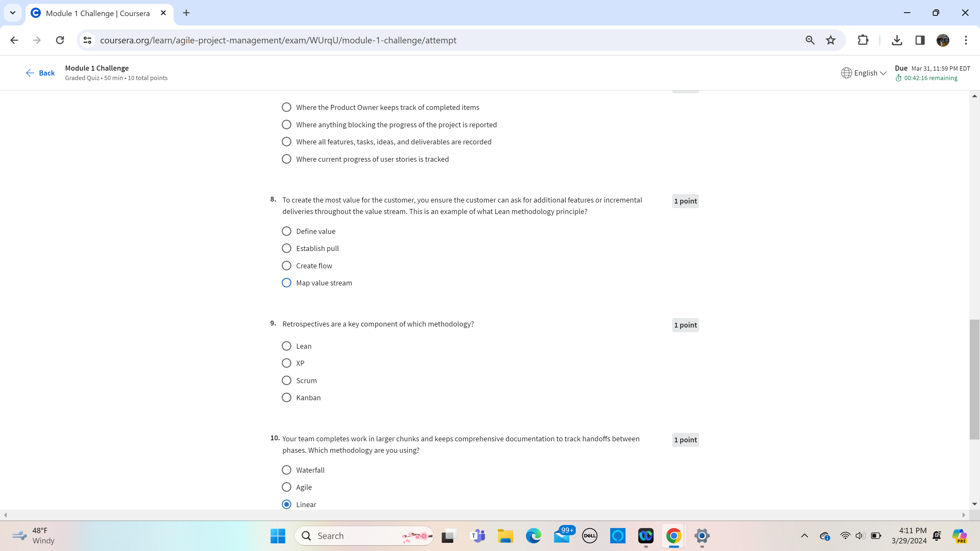View site information icon in address bar
980x551 pixels.
tap(88, 40)
